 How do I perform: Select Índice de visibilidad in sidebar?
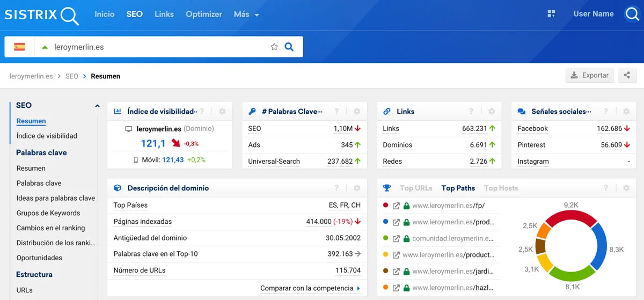(x=47, y=136)
